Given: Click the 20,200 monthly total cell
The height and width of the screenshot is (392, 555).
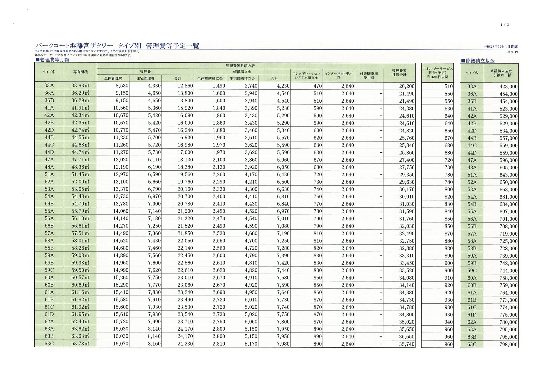Looking at the screenshot, I should pos(407,86).
